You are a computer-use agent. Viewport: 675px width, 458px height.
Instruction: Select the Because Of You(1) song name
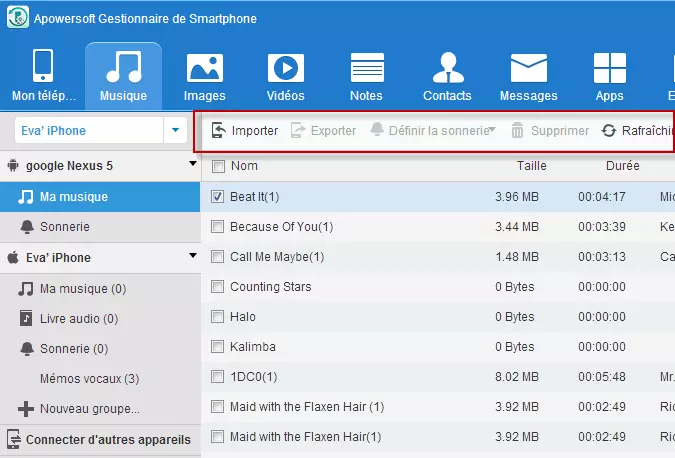tap(282, 227)
